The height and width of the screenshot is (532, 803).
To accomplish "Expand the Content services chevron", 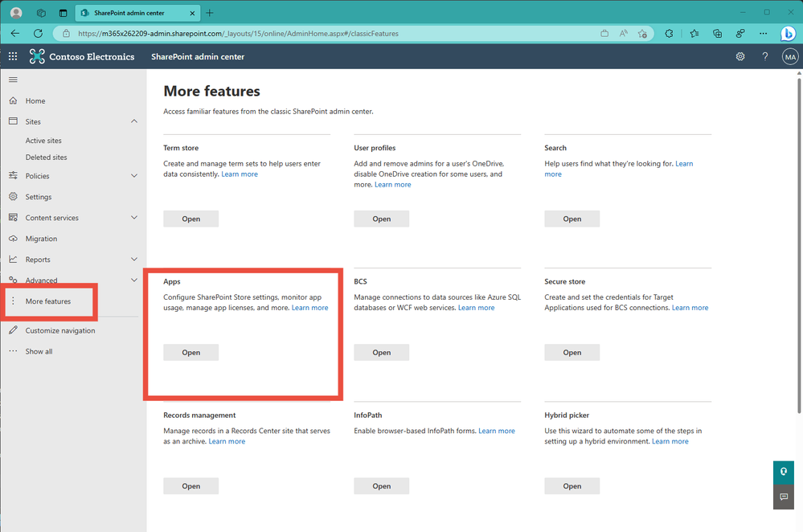I will point(134,218).
